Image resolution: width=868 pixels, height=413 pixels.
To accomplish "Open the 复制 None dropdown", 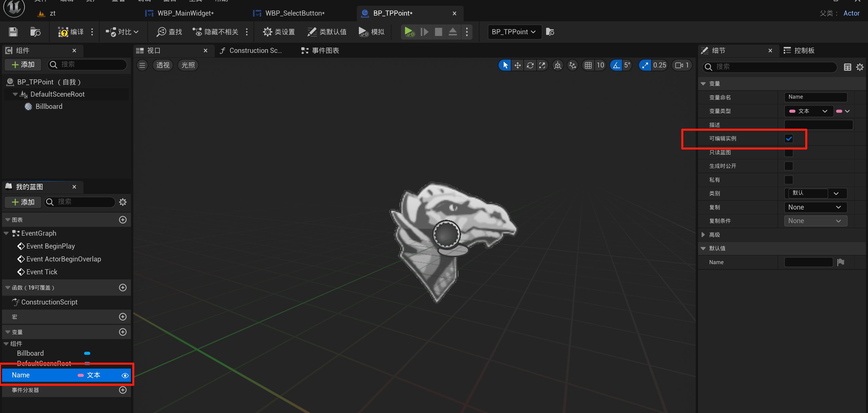I will 815,207.
